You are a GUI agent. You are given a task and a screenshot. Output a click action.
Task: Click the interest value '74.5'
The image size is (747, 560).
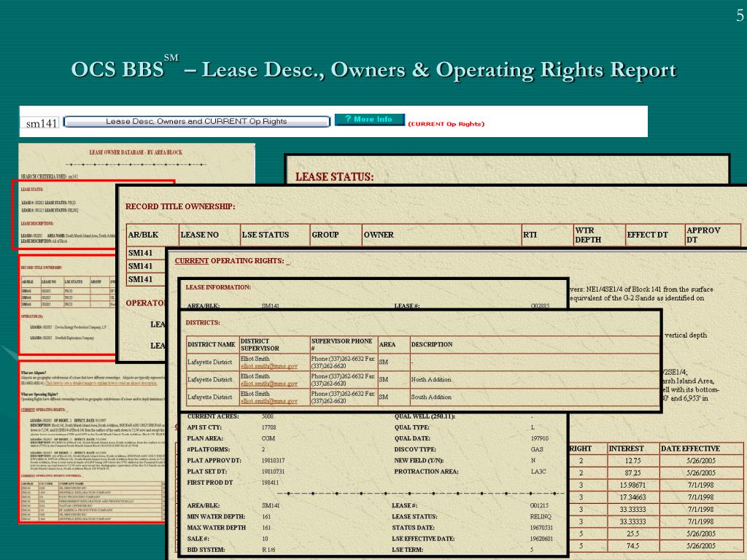632,545
